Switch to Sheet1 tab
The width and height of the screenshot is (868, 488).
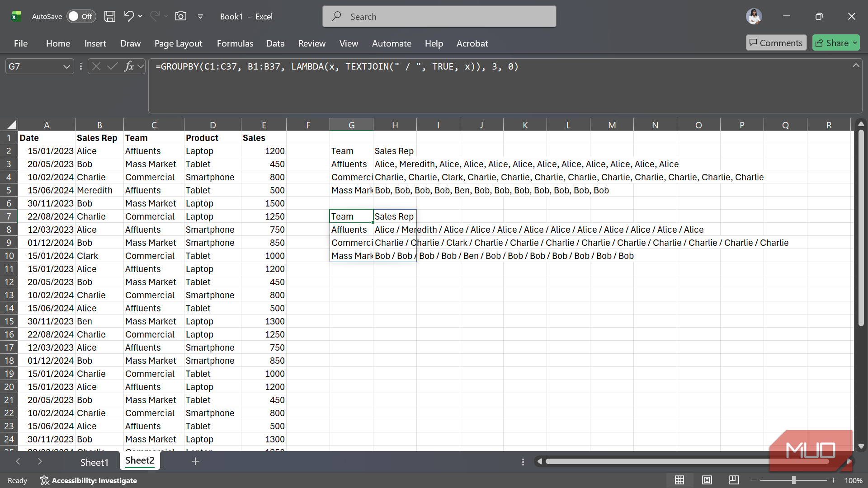pyautogui.click(x=94, y=462)
